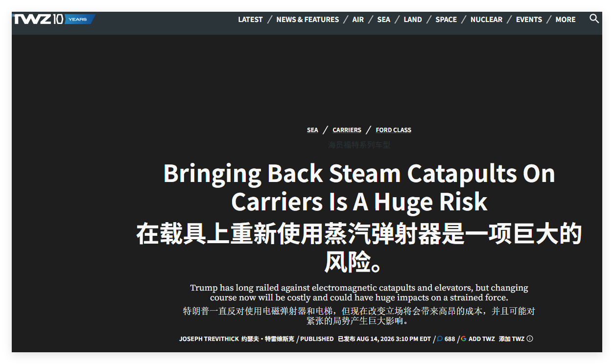The height and width of the screenshot is (364, 614).
Task: Open author JOSEPH TREVITHICK's profile
Action: pyautogui.click(x=209, y=339)
